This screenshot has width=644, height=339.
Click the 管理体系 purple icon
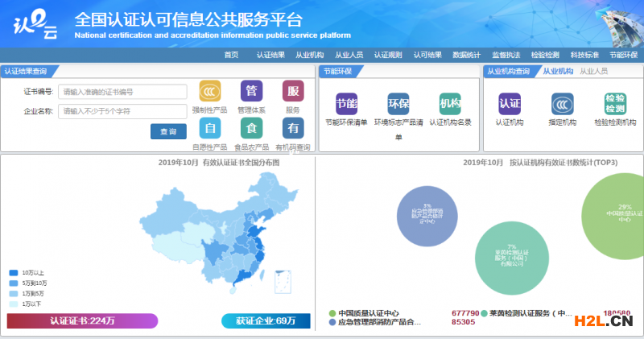pos(251,91)
